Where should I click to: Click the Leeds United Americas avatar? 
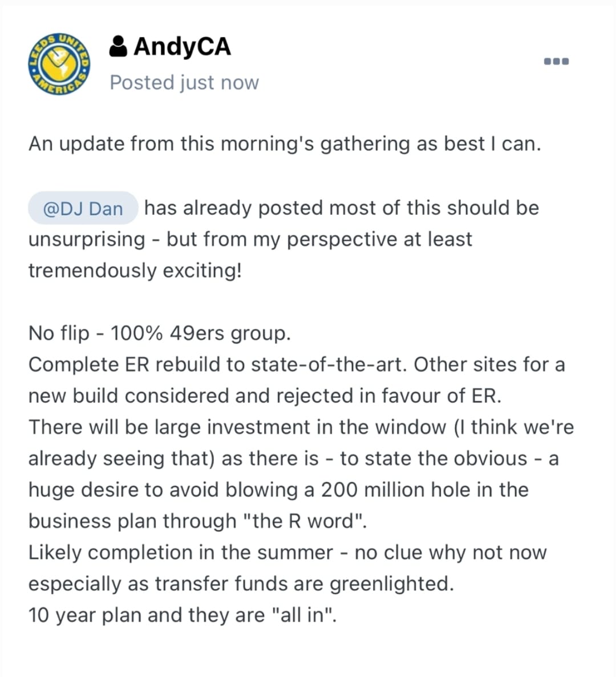[60, 65]
